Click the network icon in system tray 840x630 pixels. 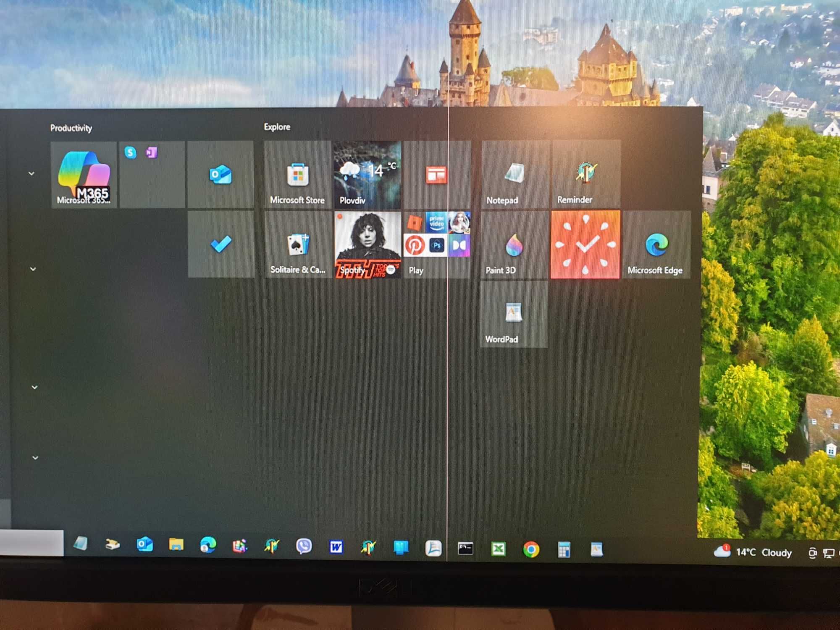pos(829,553)
